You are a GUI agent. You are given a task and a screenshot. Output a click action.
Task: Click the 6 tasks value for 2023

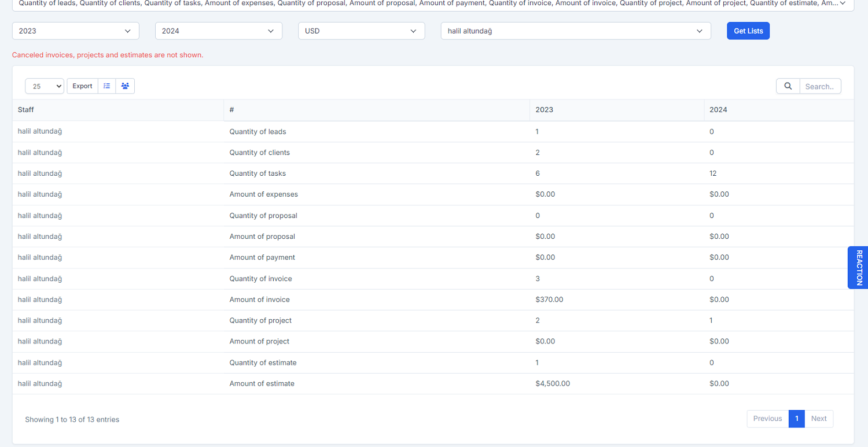tap(538, 173)
